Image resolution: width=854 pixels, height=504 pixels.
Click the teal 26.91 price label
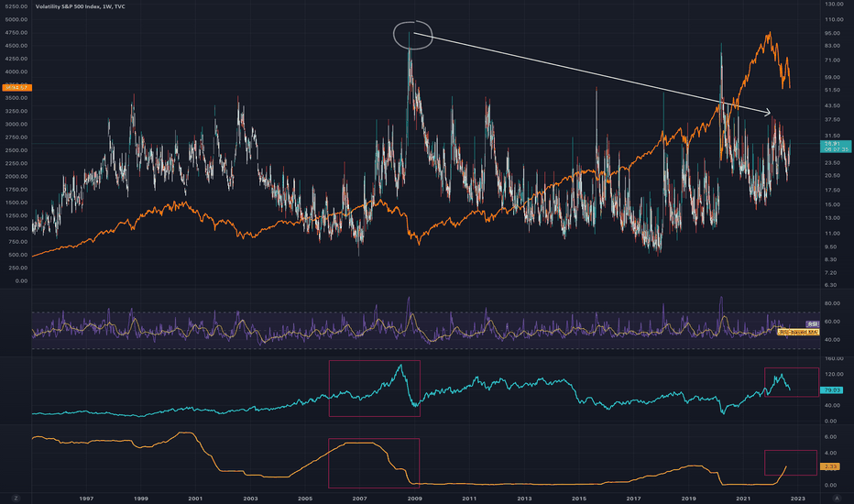[836, 146]
